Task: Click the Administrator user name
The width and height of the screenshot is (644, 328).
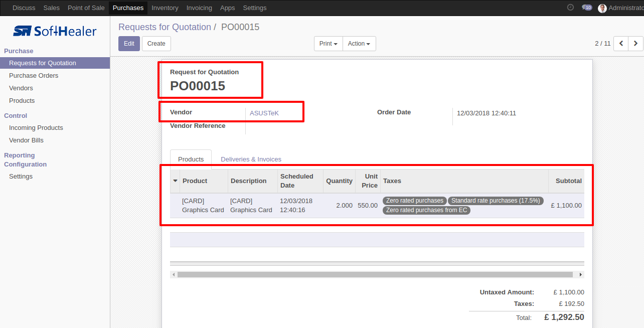Action: [x=626, y=8]
